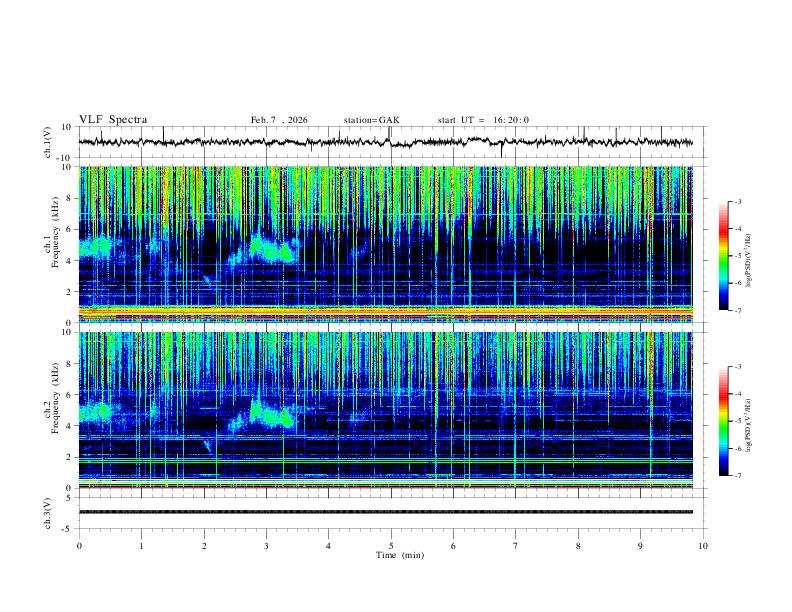The image size is (792, 612).
Task: Click time axis tick label "5"
Action: tap(391, 546)
